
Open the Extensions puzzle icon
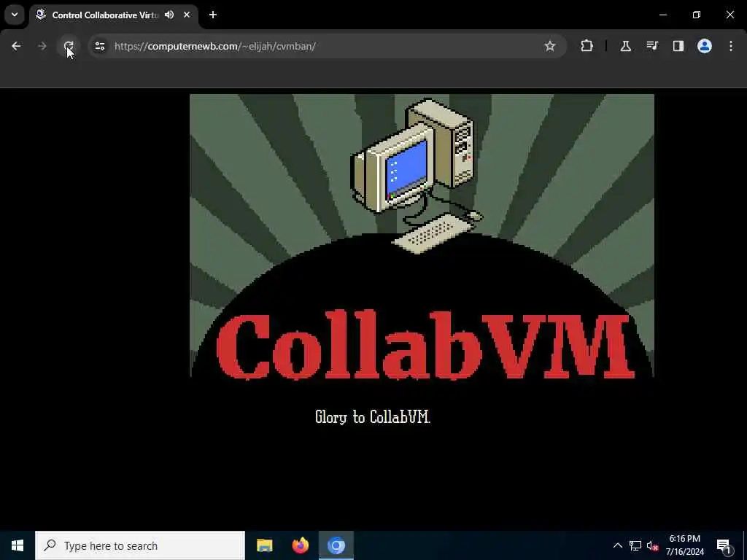(587, 46)
